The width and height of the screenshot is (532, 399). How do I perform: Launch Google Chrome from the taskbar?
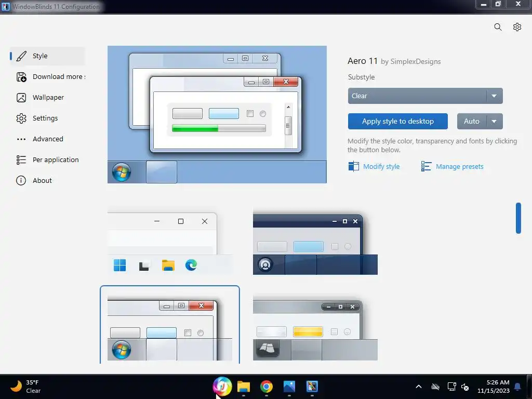coord(267,387)
